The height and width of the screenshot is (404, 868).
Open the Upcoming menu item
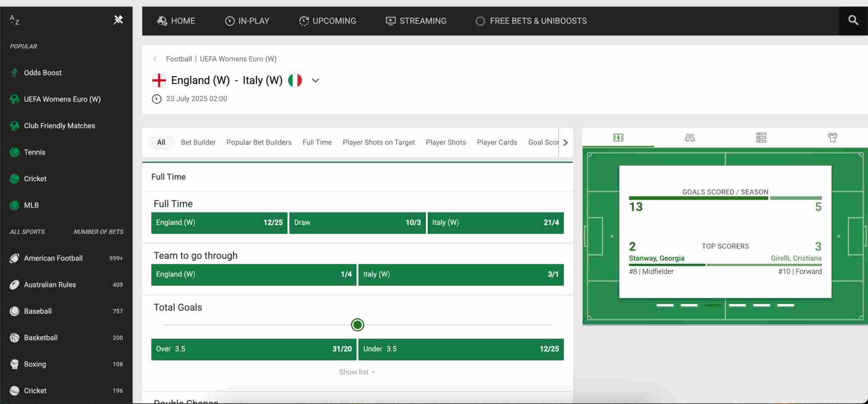point(328,21)
